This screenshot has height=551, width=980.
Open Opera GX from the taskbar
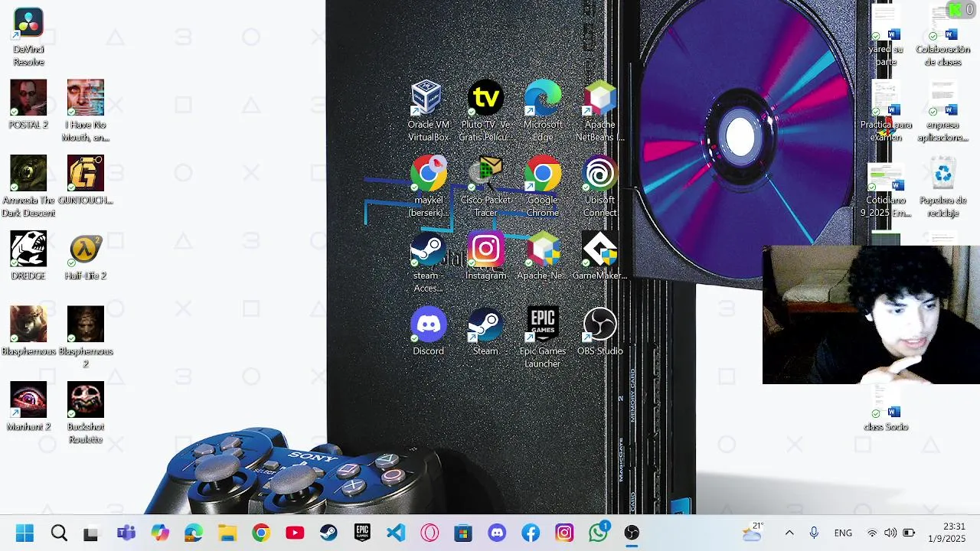(x=430, y=533)
